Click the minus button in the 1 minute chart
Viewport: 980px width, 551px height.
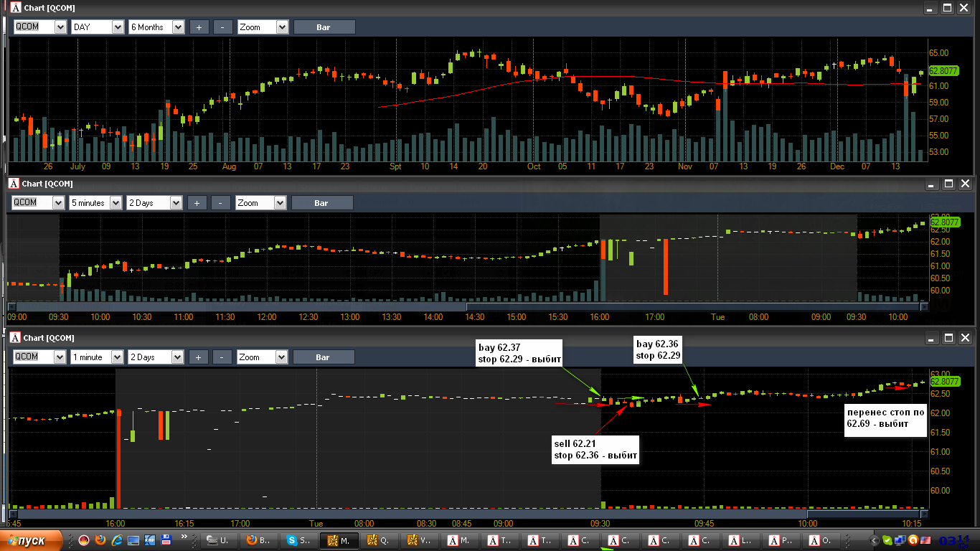(x=222, y=357)
